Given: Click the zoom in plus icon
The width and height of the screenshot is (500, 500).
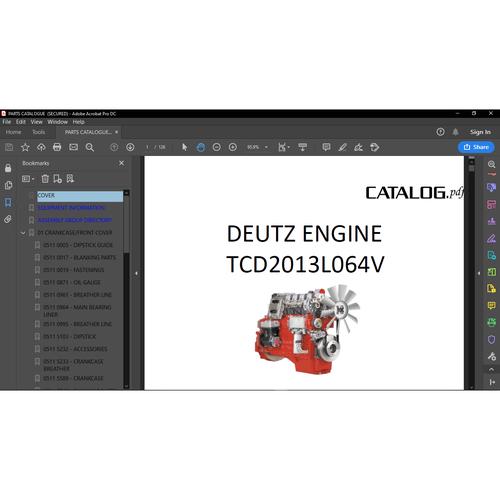Looking at the screenshot, I should pos(233,147).
